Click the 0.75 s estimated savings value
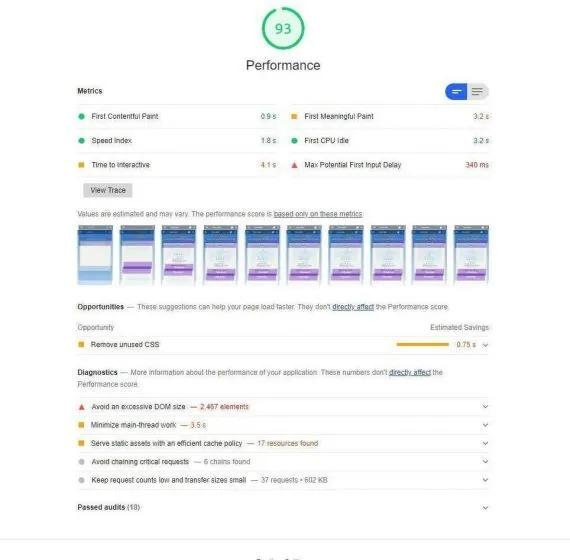Image resolution: width=570 pixels, height=560 pixels. coord(466,344)
